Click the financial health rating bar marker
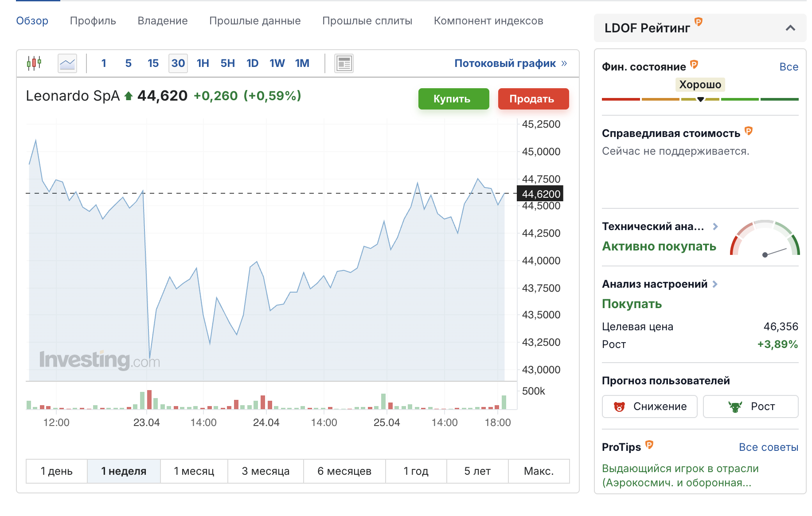Viewport: 812px width, 516px height. [700, 99]
